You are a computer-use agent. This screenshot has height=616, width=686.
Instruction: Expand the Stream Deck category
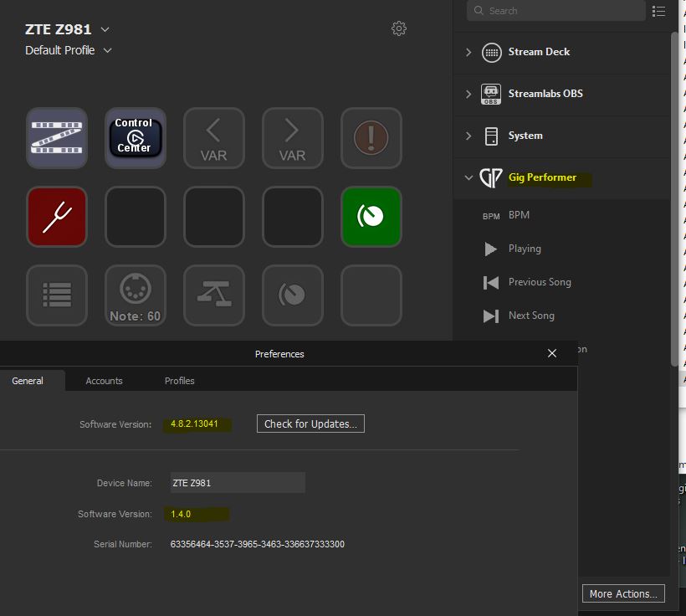tap(468, 53)
